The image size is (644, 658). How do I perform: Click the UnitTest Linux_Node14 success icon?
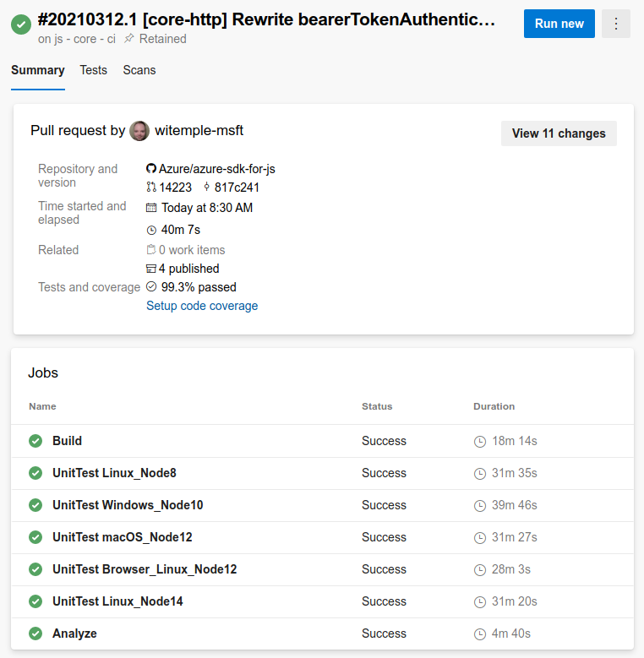pos(35,601)
